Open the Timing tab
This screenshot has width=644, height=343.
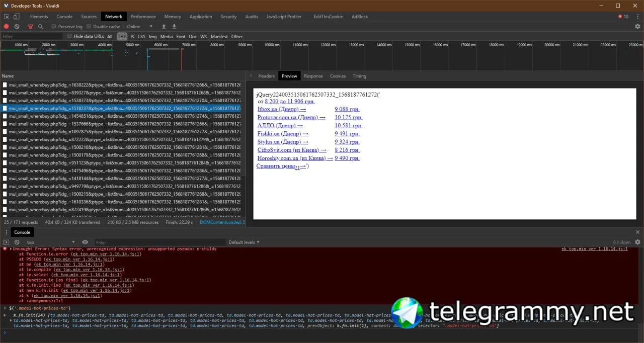pos(359,76)
